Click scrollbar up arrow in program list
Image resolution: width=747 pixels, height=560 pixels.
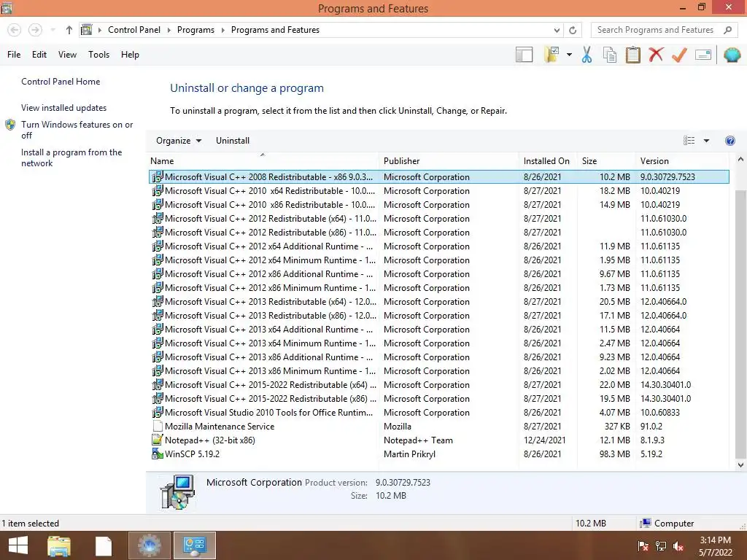(740, 160)
